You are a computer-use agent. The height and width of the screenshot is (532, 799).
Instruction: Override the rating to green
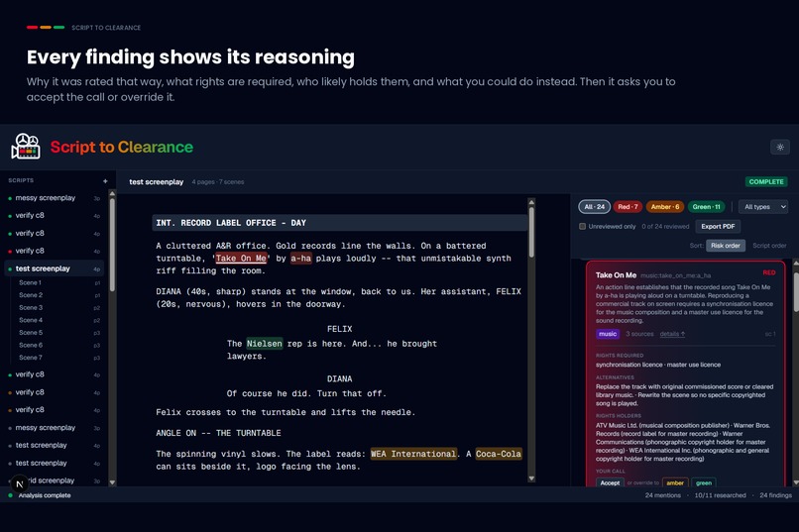(704, 482)
